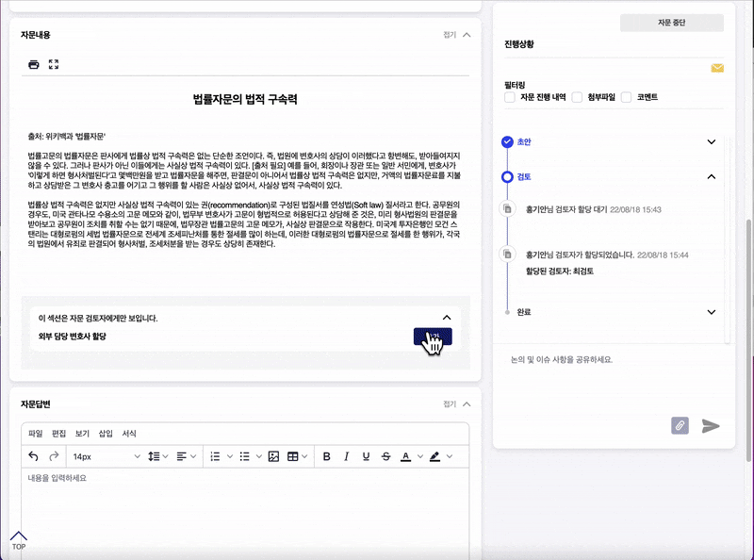The height and width of the screenshot is (560, 754).
Task: Open the yellow mail envelope icon
Action: point(717,68)
